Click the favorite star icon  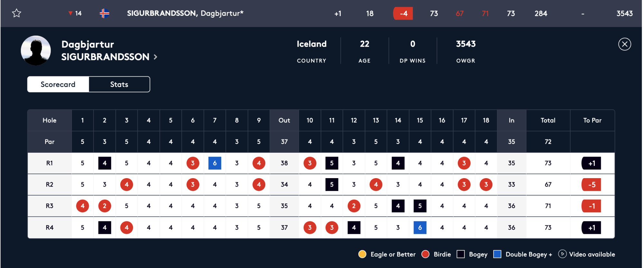[16, 13]
